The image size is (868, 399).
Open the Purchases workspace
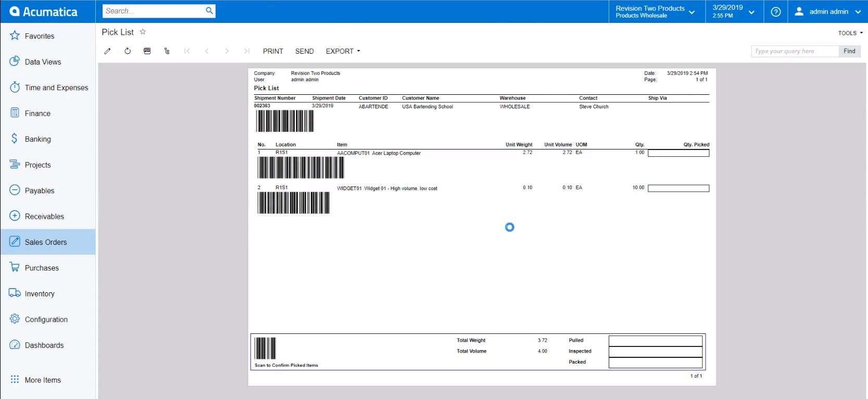tap(48, 268)
